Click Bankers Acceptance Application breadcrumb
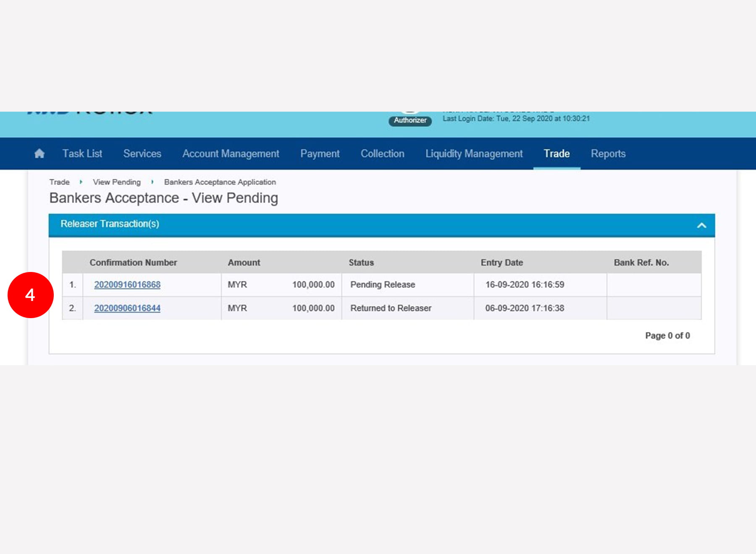The image size is (756, 554). (x=220, y=182)
